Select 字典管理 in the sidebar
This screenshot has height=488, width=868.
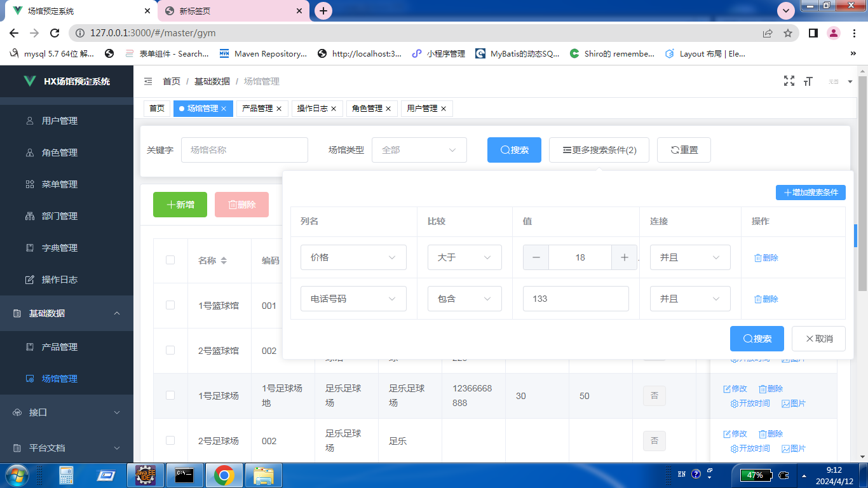(59, 247)
